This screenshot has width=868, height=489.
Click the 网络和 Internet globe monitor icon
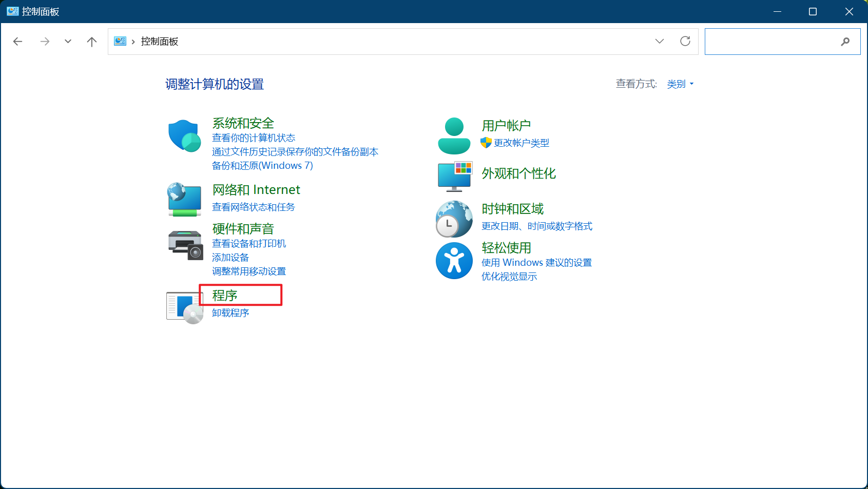184,200
